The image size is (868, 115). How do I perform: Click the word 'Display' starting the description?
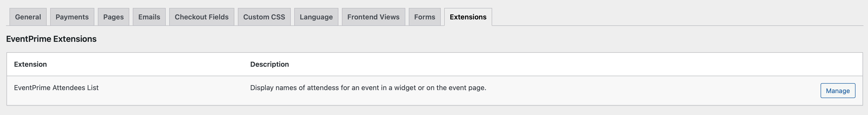[262, 88]
